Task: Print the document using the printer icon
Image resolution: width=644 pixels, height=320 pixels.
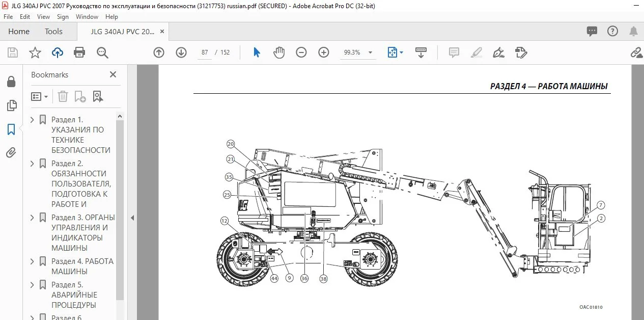Action: (79, 52)
